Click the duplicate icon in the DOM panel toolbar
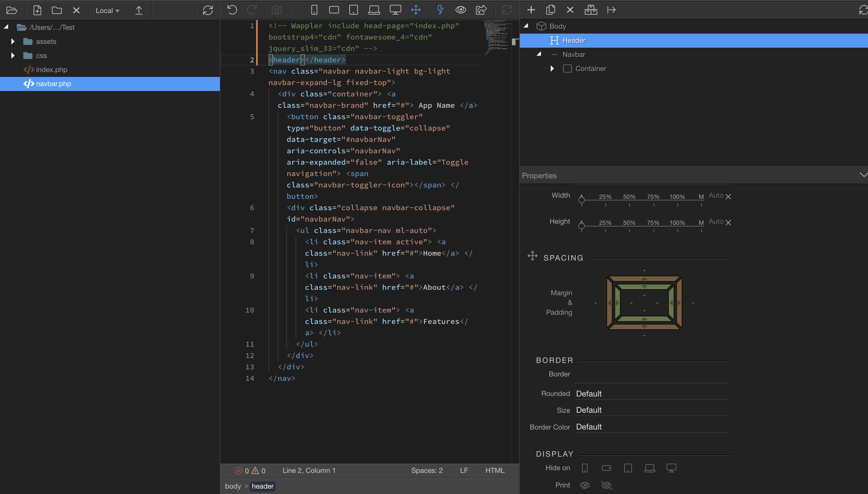This screenshot has width=868, height=494. point(551,10)
